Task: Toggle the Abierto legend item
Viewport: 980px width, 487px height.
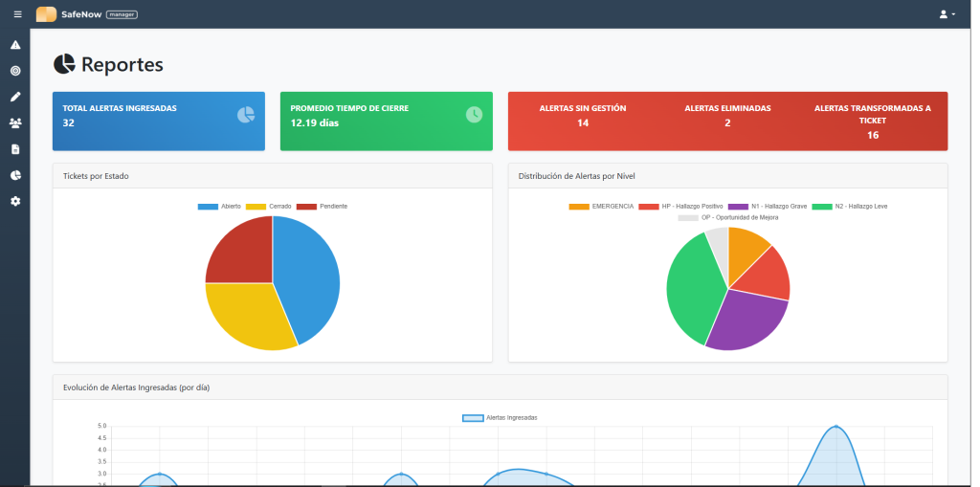Action: 220,207
